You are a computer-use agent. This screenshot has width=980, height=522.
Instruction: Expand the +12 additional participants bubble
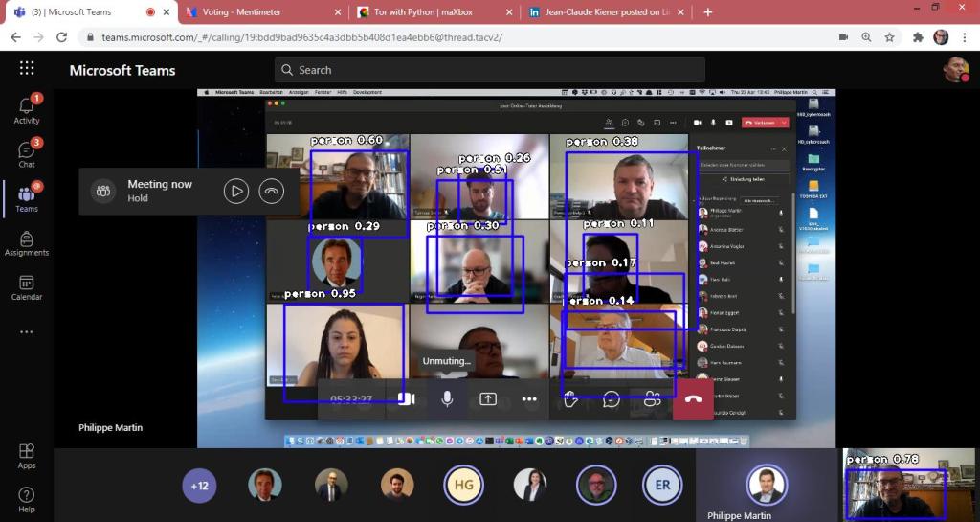(199, 486)
